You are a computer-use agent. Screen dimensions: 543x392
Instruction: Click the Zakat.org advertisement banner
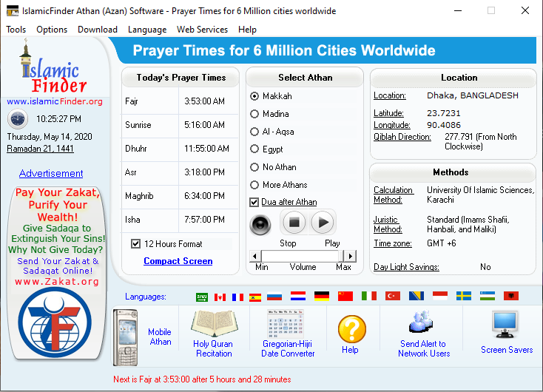tap(56, 274)
